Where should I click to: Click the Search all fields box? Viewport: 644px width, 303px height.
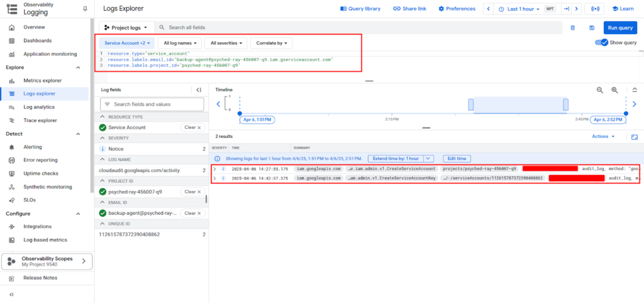[x=358, y=28]
